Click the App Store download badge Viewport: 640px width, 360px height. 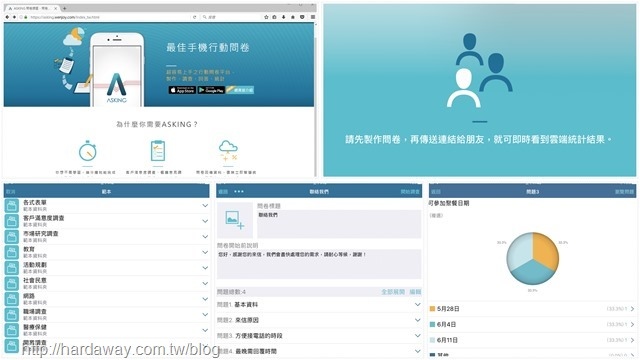(182, 90)
